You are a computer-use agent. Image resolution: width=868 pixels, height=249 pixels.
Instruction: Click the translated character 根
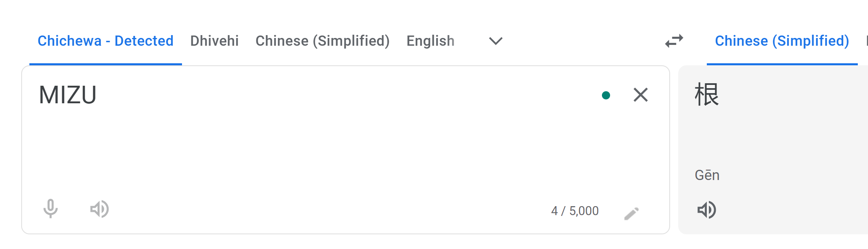[x=706, y=94]
